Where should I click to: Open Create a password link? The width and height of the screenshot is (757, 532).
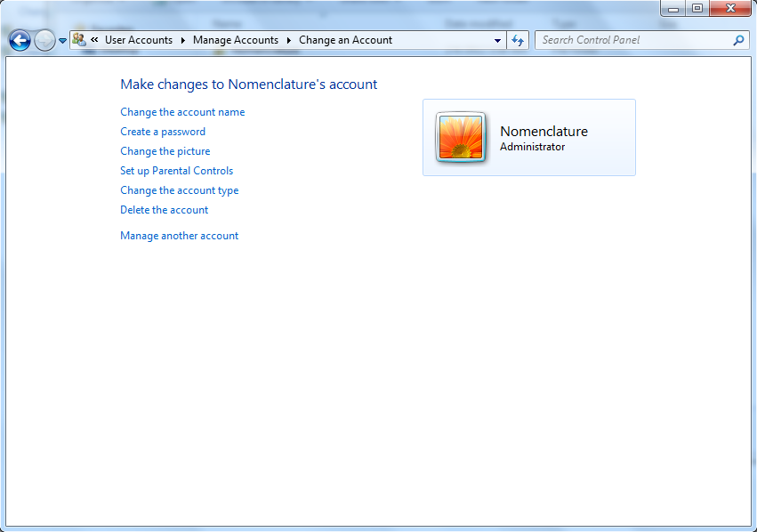pos(163,132)
